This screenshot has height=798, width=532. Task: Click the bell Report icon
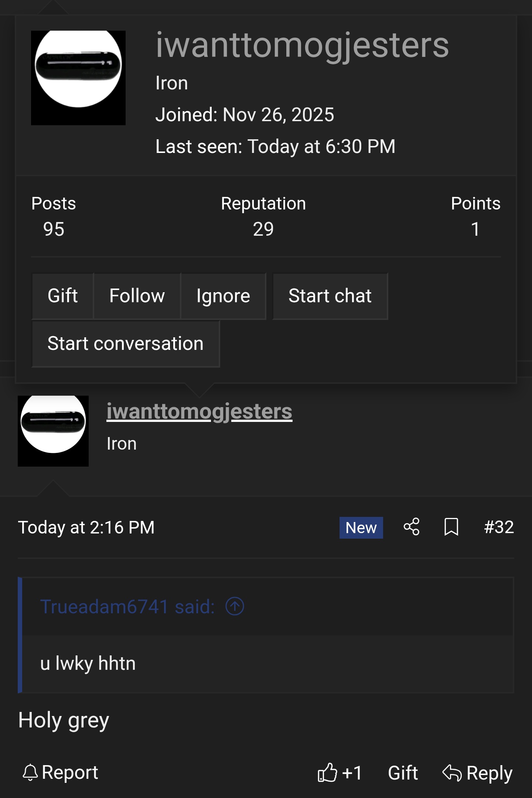pyautogui.click(x=30, y=773)
